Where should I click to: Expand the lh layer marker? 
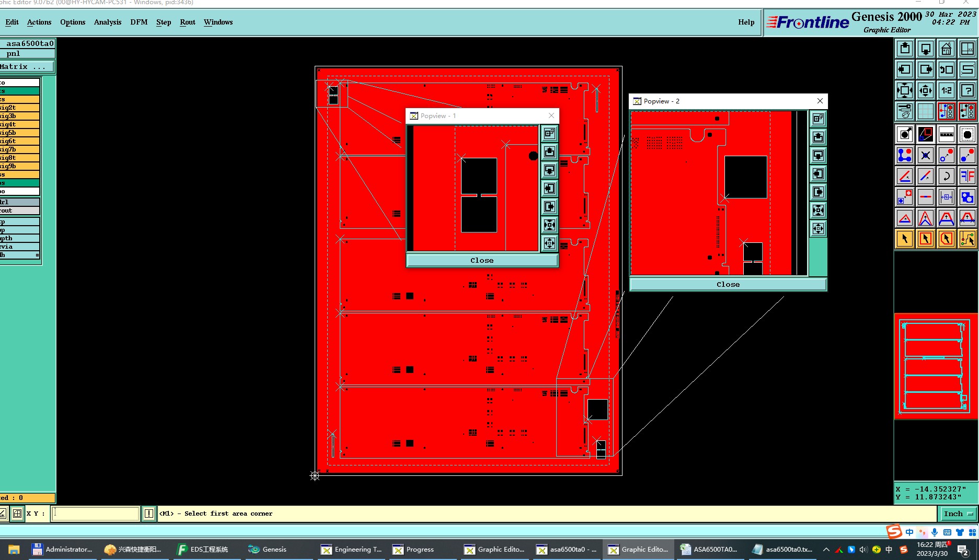pos(37,255)
